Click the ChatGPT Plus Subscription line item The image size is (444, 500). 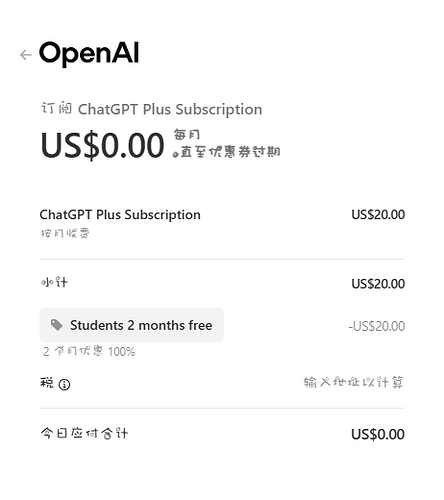click(x=120, y=215)
